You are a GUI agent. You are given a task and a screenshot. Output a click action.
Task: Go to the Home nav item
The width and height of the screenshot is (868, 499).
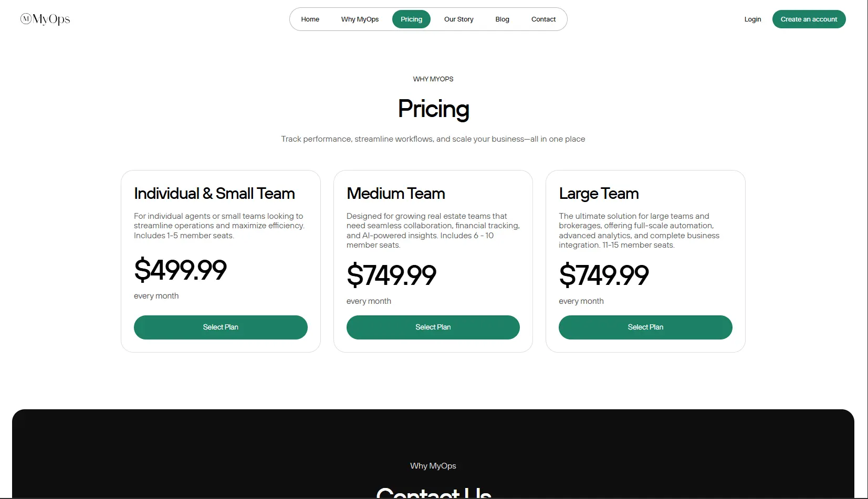[x=310, y=19]
